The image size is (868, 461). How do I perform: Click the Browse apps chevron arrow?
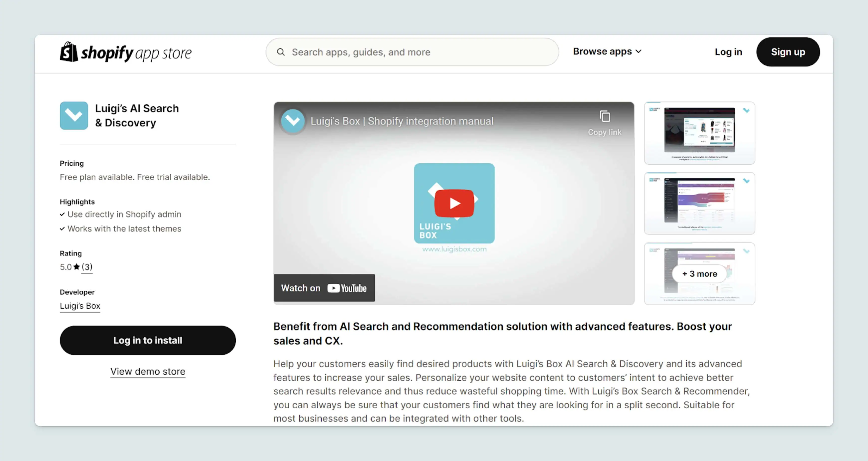[639, 52]
